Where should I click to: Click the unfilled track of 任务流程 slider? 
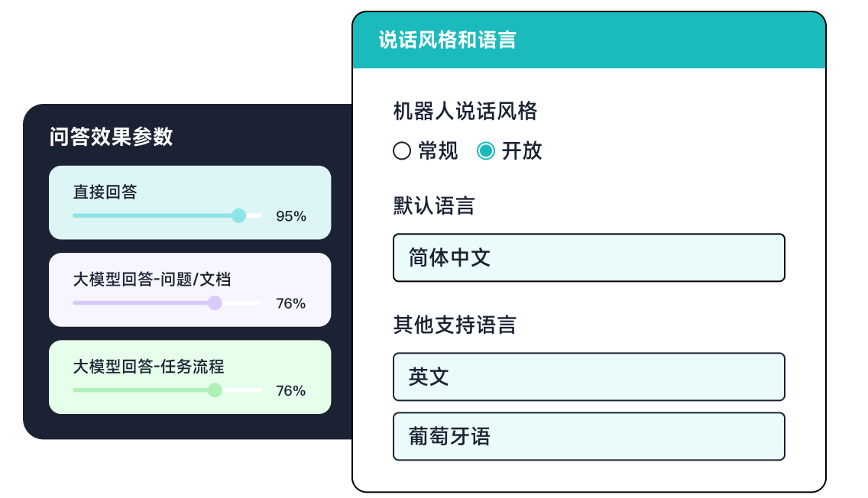tap(242, 390)
